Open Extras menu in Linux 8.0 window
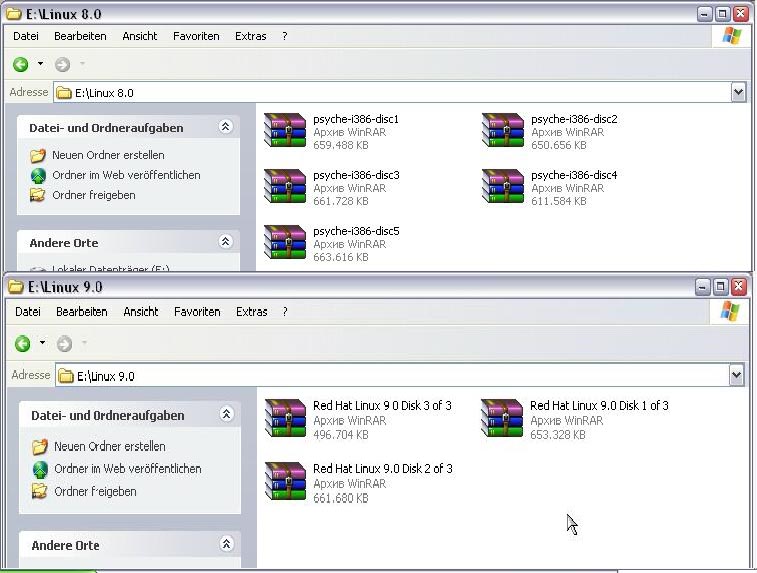 pyautogui.click(x=251, y=36)
